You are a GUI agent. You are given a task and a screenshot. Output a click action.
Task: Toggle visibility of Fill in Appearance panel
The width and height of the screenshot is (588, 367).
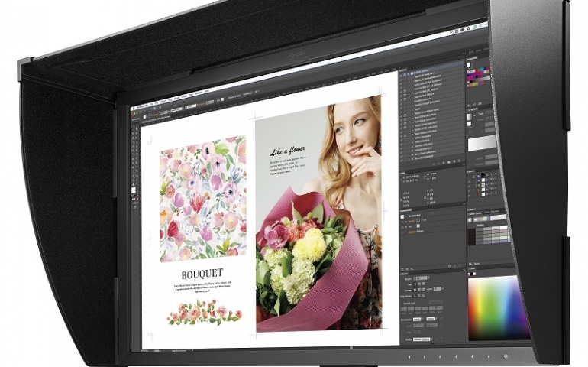click(x=402, y=226)
